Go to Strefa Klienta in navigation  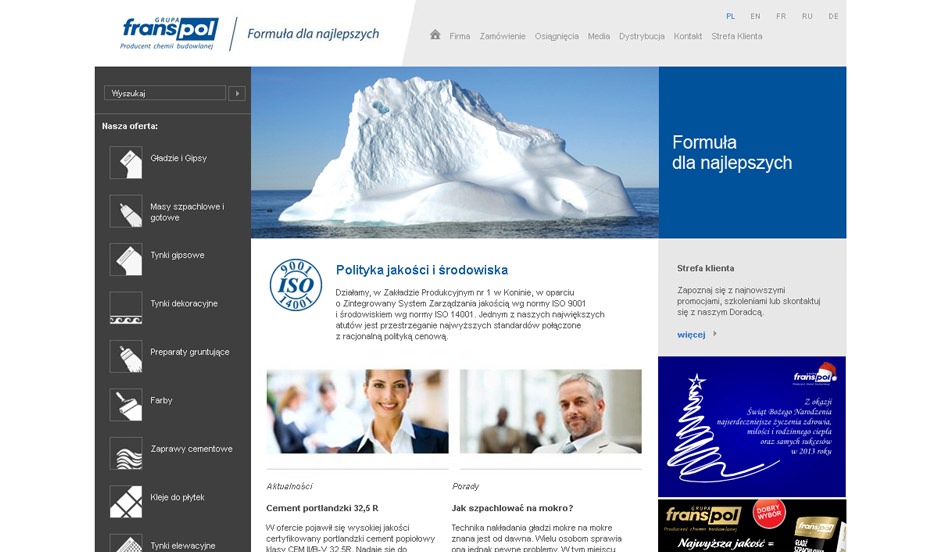point(737,36)
